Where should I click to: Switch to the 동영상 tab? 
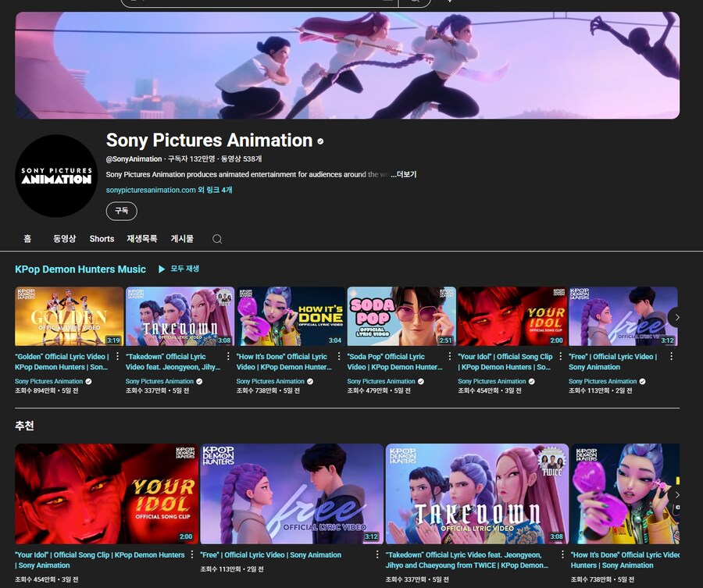pyautogui.click(x=65, y=239)
